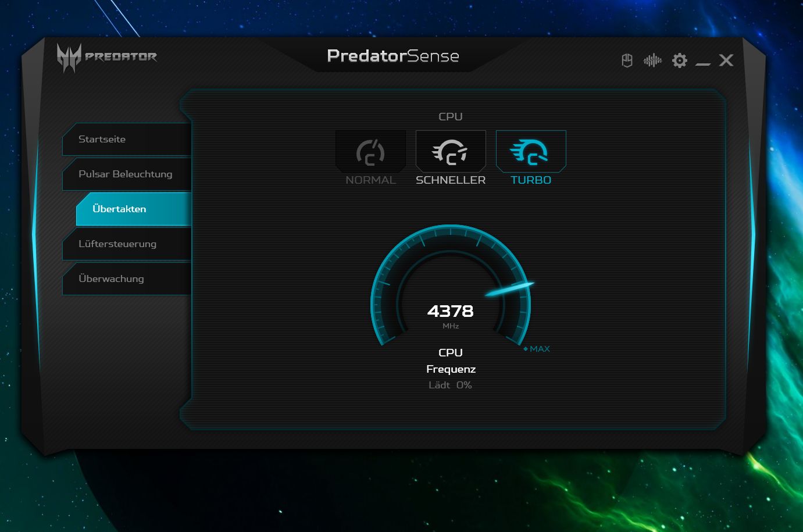803x532 pixels.
Task: Select the Übertakten tab
Action: 134,209
